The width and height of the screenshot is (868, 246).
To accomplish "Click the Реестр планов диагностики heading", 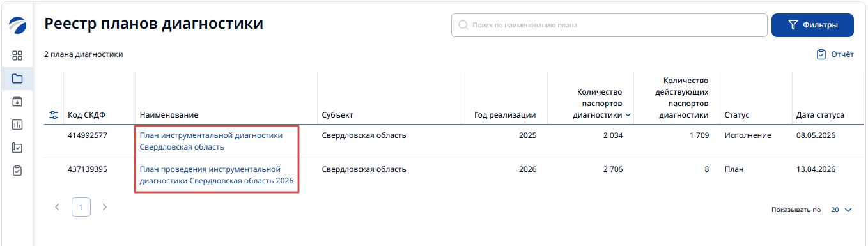I will tap(153, 24).
